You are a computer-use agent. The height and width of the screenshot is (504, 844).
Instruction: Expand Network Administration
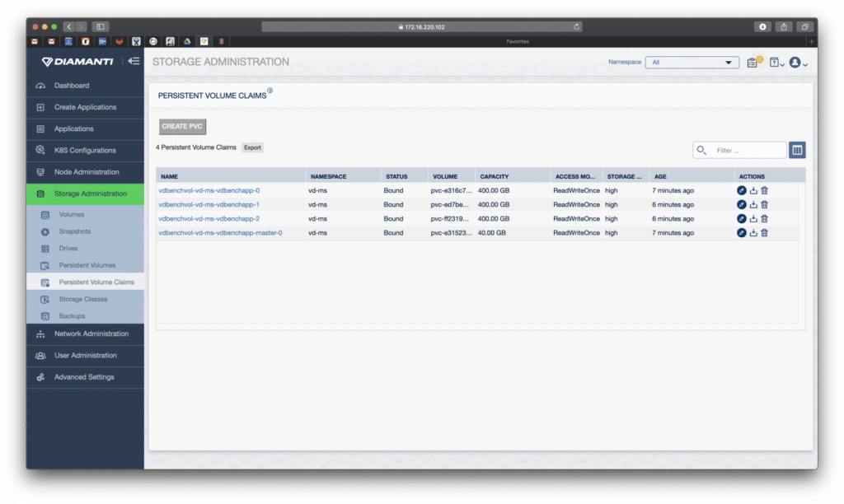[85, 334]
